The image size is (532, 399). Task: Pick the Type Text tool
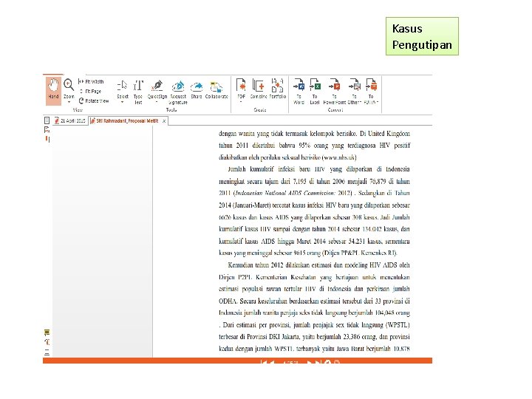point(138,92)
